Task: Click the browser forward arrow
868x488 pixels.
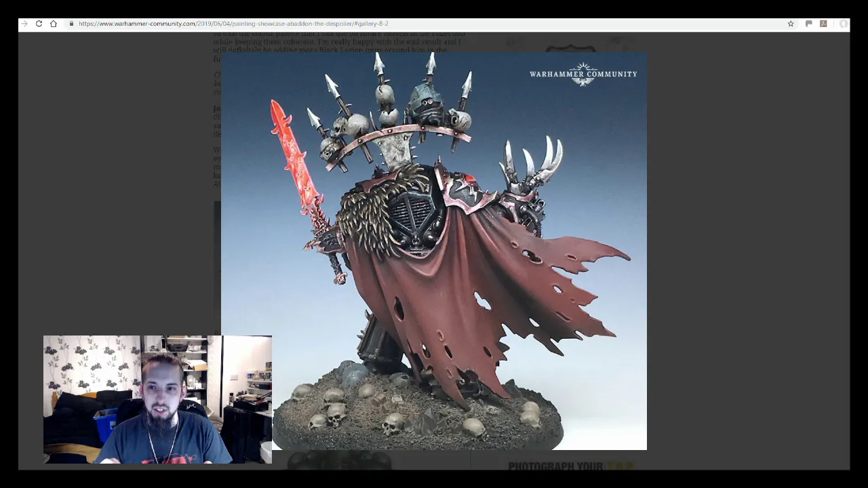Action: pos(24,24)
